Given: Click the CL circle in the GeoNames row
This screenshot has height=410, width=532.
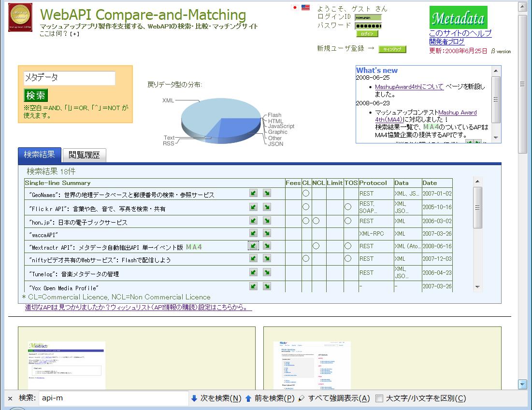Looking at the screenshot, I should point(306,193).
